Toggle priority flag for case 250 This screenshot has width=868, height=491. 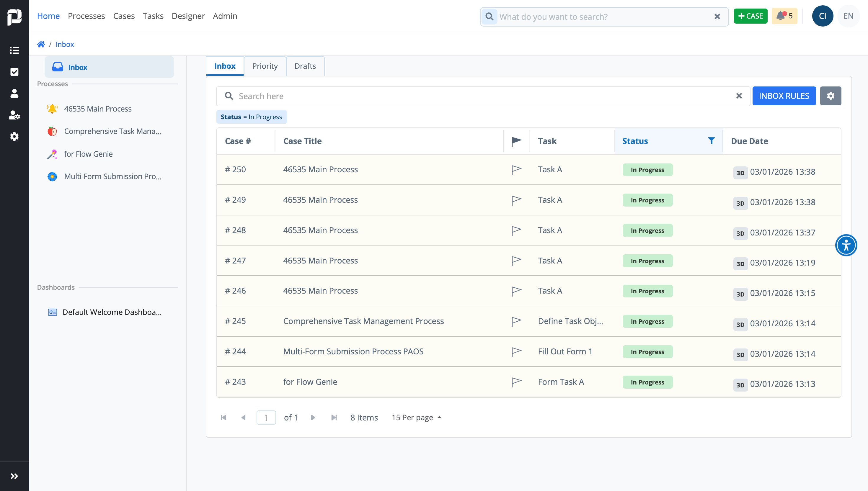point(516,170)
